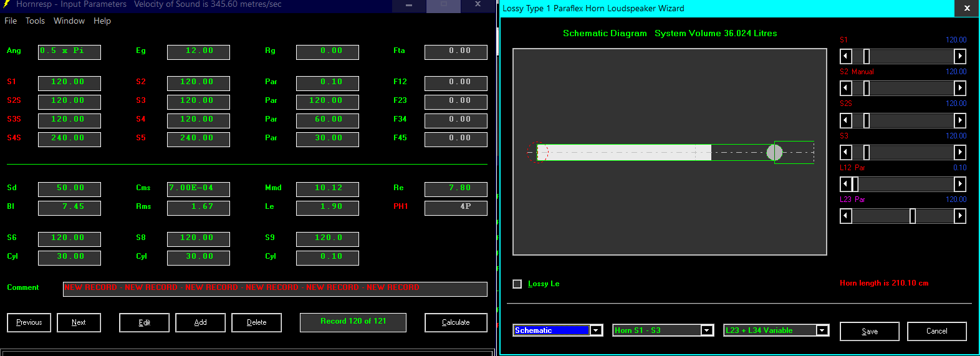Click right arrow of S2S slider
Screen dimensions: 980x356
(960, 120)
